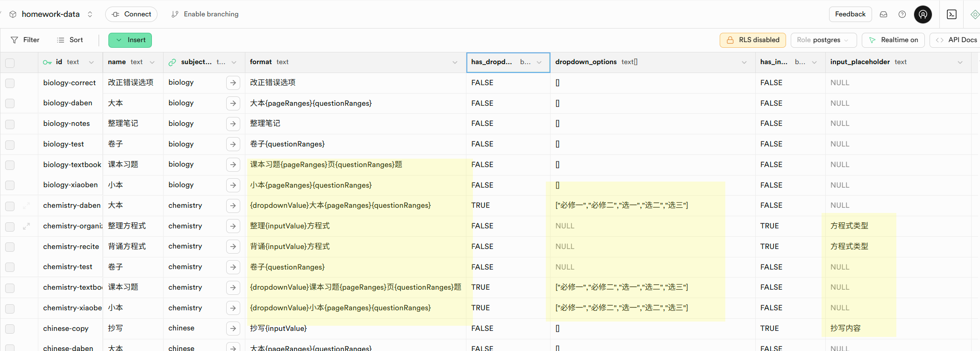Expand row icon for chemistry-organi row

pos(27,226)
